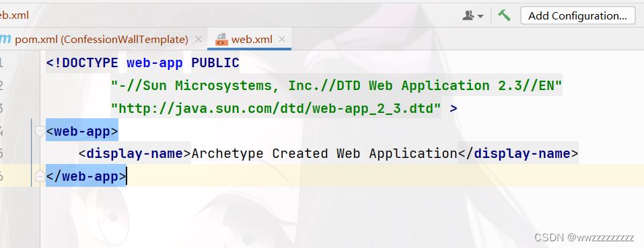Open the user account dropdown
This screenshot has height=248, width=644.
[472, 15]
